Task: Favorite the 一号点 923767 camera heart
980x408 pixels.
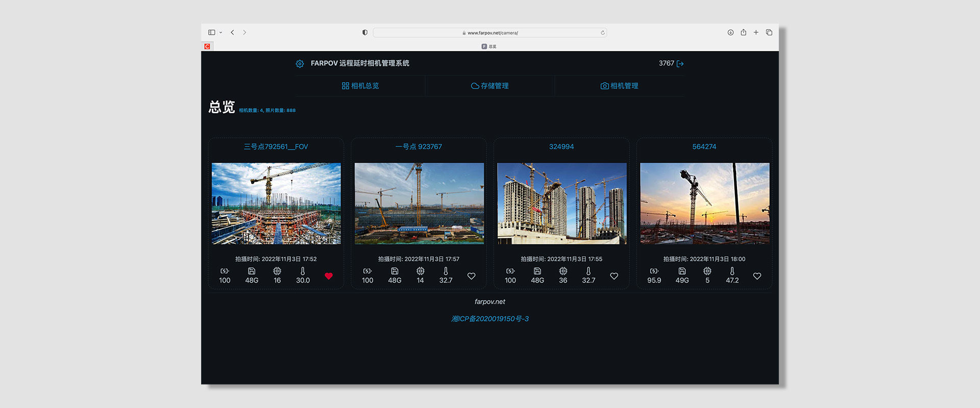Action: pyautogui.click(x=471, y=276)
